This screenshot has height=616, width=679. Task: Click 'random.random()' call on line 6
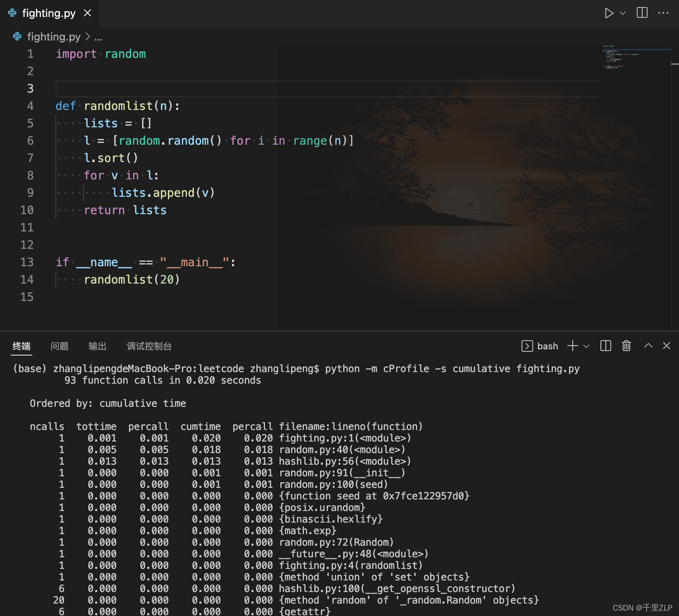pos(170,141)
